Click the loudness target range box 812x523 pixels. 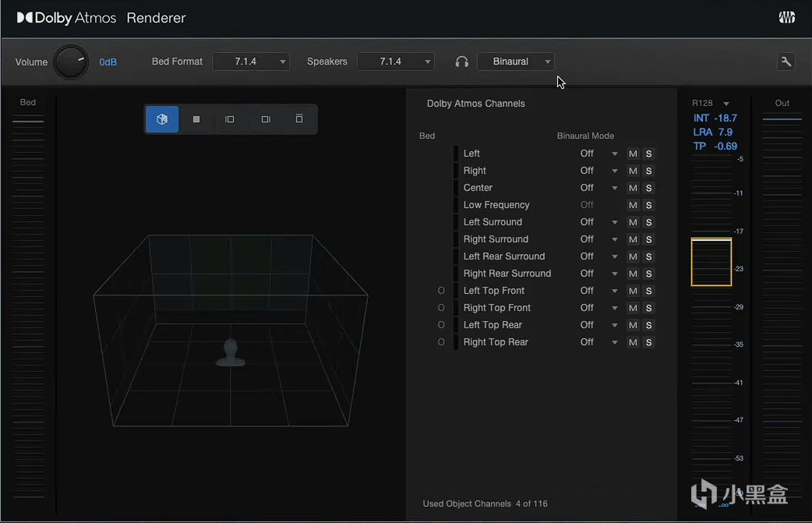(711, 262)
